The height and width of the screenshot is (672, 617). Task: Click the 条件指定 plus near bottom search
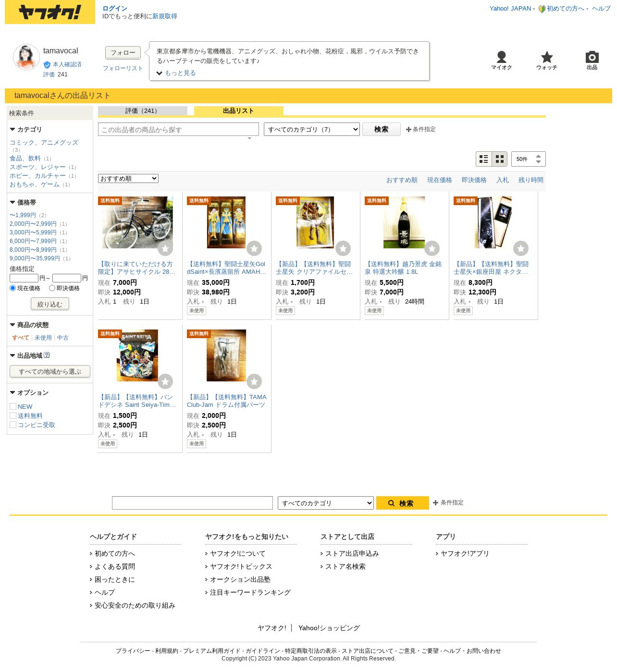tap(448, 502)
